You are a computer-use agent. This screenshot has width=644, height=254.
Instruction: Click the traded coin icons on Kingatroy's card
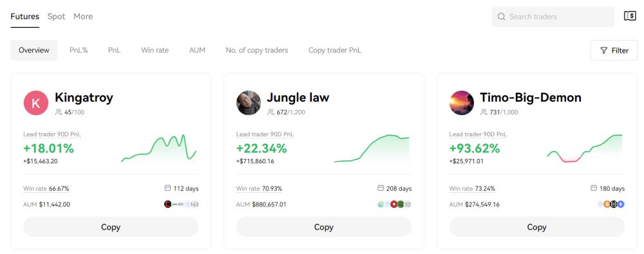[181, 204]
